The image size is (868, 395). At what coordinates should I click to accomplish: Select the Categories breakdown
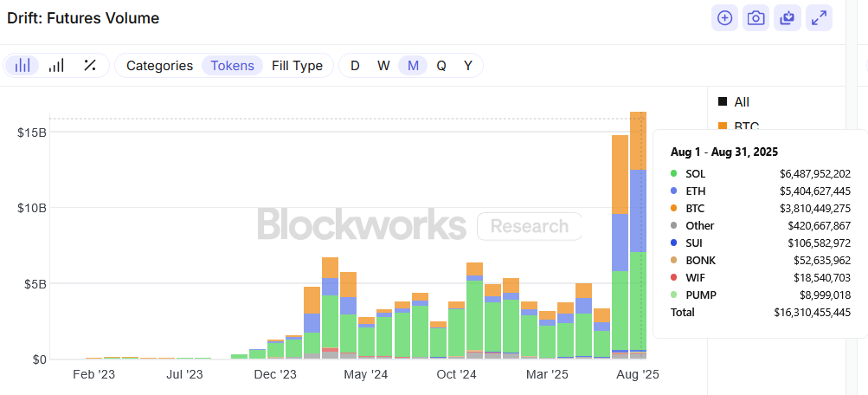pos(159,65)
